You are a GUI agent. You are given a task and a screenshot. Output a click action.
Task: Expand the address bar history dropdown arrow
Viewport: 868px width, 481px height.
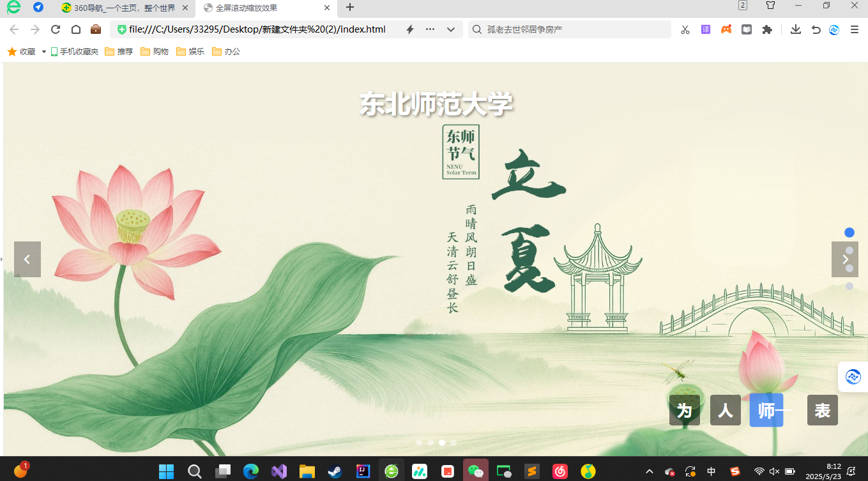pyautogui.click(x=450, y=29)
